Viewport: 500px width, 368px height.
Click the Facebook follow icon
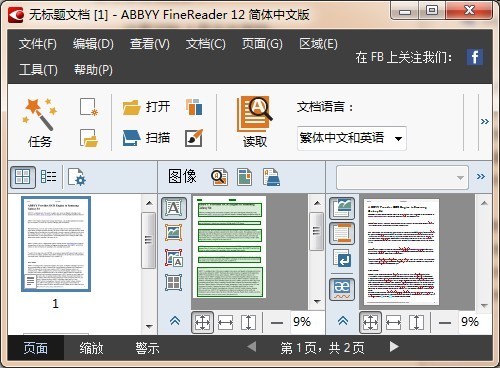click(475, 57)
